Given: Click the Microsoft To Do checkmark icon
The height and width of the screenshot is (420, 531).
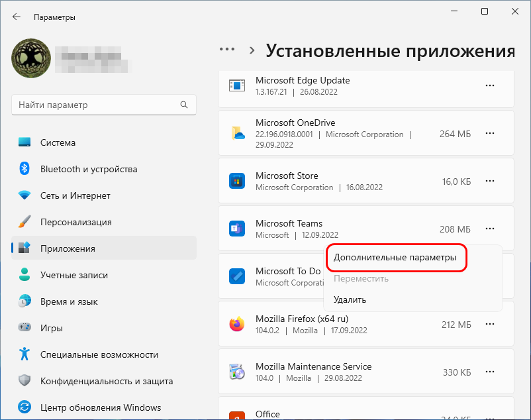Looking at the screenshot, I should pyautogui.click(x=237, y=276).
